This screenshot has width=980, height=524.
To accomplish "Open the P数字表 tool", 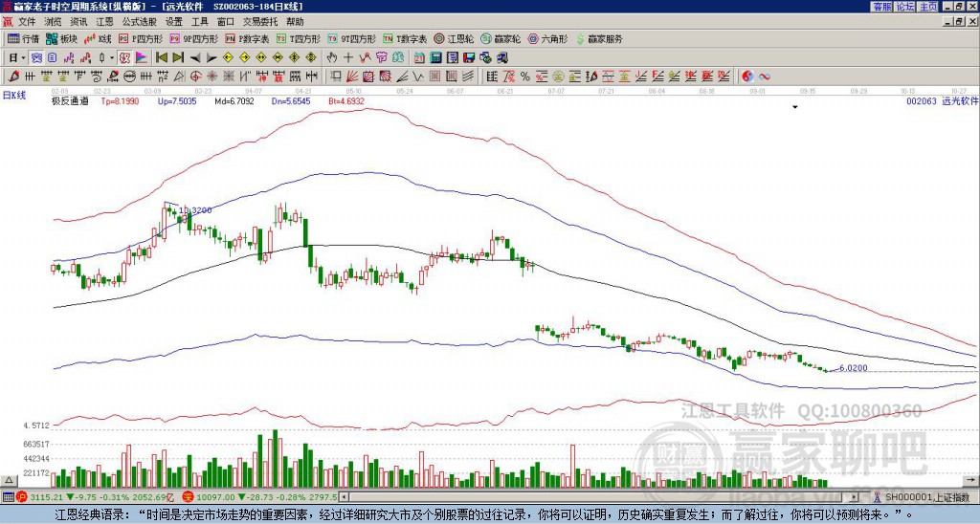I will click(247, 38).
